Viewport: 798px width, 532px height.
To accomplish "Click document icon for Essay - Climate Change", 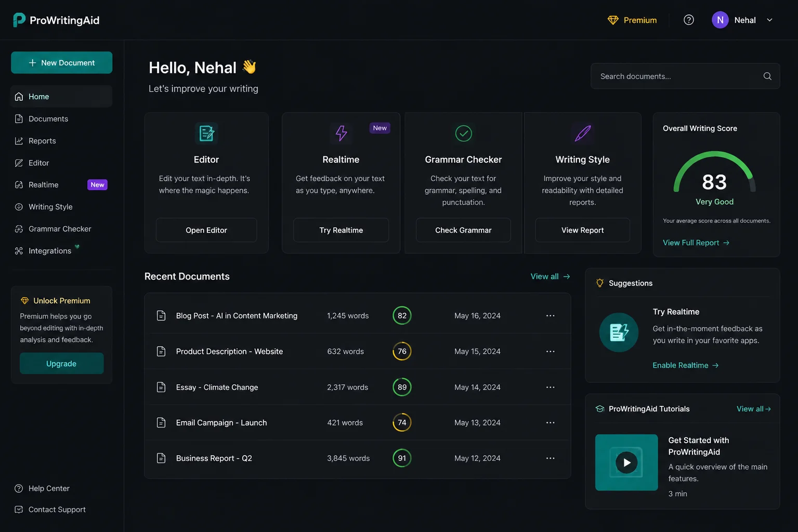I will click(x=161, y=387).
